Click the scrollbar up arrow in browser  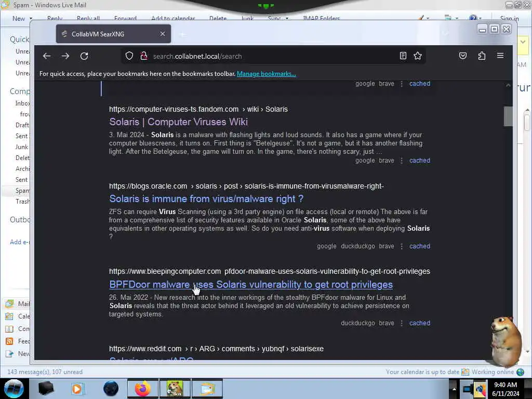tap(508, 85)
